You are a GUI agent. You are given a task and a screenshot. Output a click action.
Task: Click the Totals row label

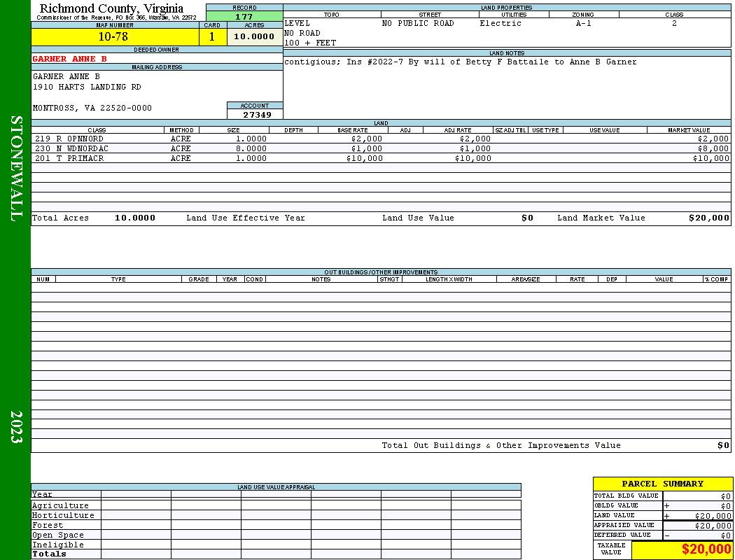coord(49,554)
